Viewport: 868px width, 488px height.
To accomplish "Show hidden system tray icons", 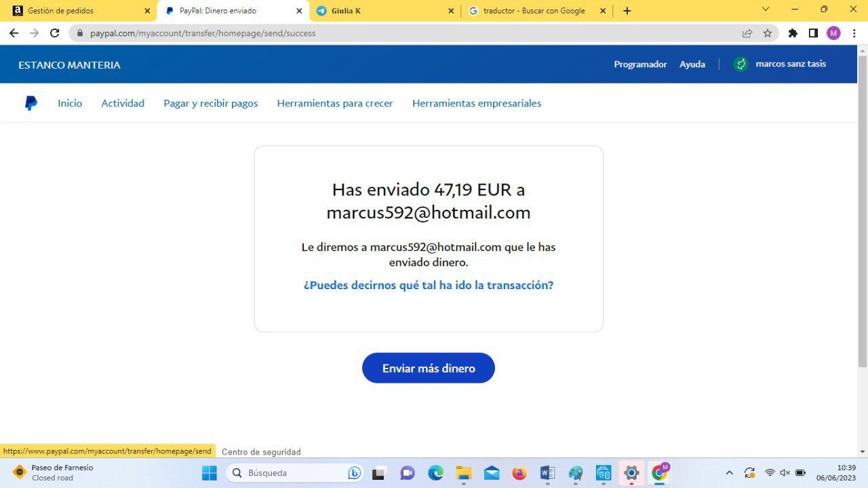I will pyautogui.click(x=729, y=473).
